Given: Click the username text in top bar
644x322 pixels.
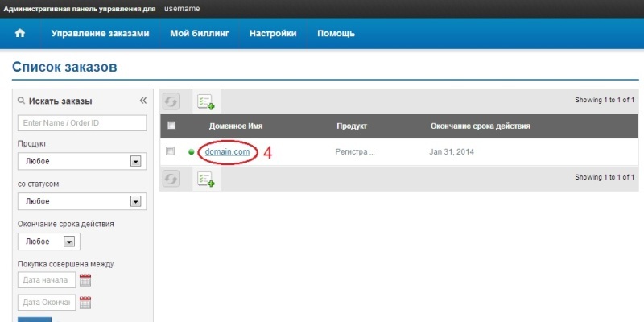Looking at the screenshot, I should pyautogui.click(x=182, y=9).
